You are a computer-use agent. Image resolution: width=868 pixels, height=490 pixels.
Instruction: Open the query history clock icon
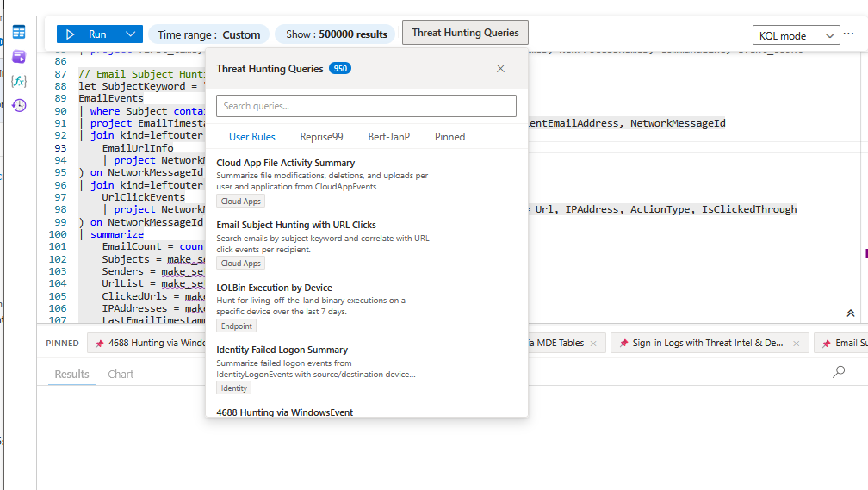(x=19, y=105)
